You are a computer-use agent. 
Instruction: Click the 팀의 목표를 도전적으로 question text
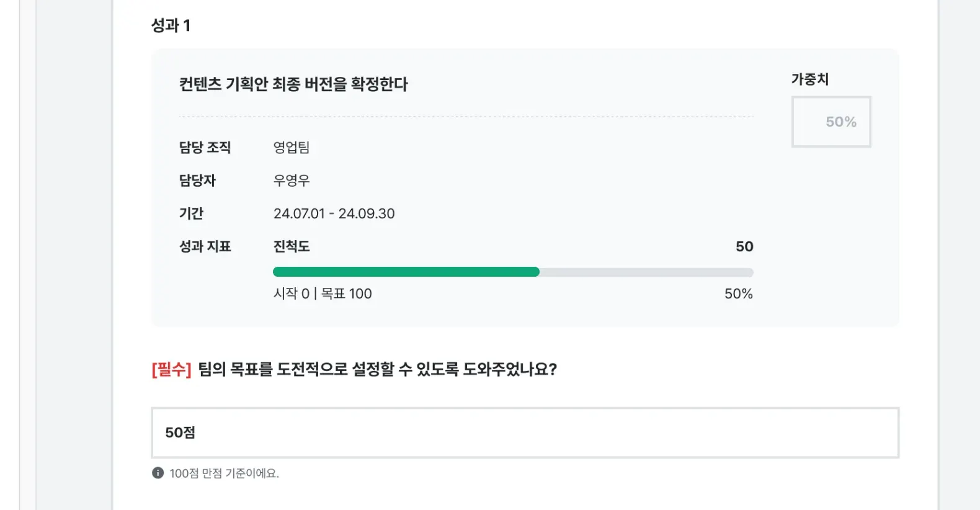click(x=377, y=369)
